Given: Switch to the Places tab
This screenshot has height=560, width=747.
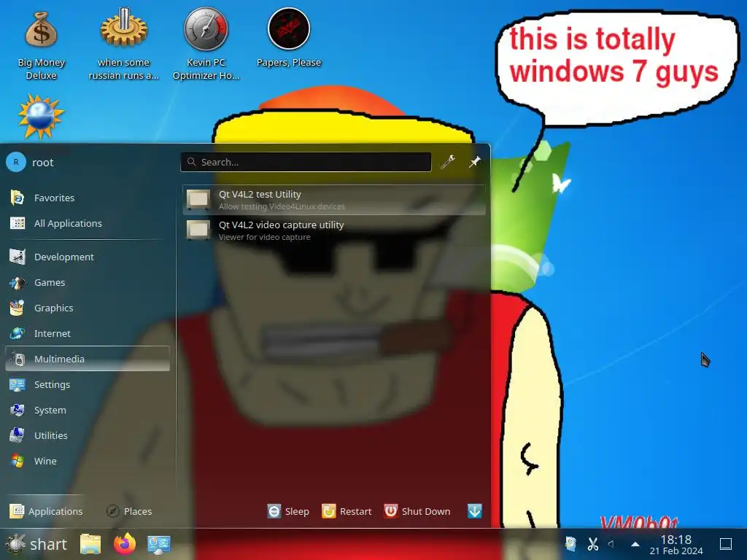Looking at the screenshot, I should [128, 511].
